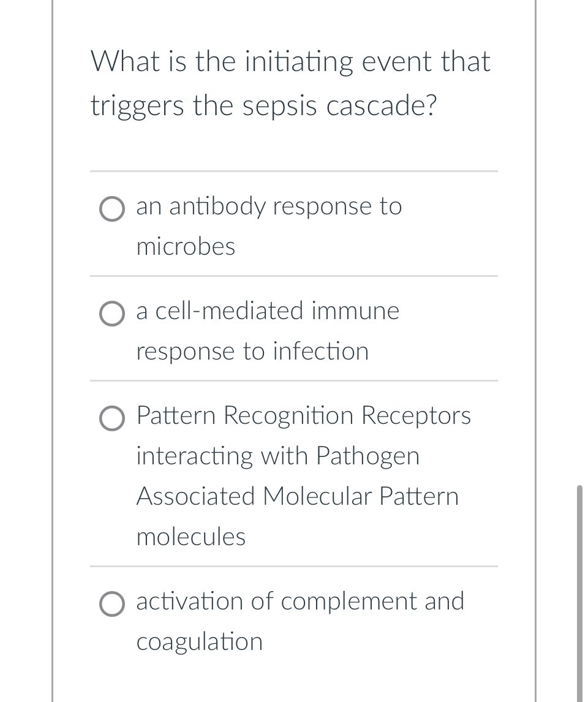
Task: Click the 'Pattern Recognition Receptors' answer text
Action: (x=303, y=416)
